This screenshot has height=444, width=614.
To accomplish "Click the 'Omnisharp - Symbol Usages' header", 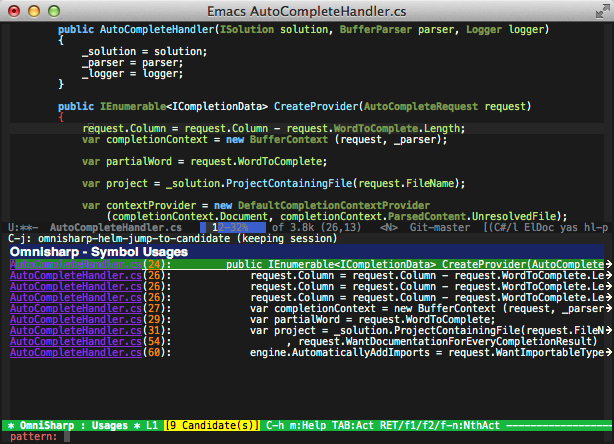I will coord(99,252).
